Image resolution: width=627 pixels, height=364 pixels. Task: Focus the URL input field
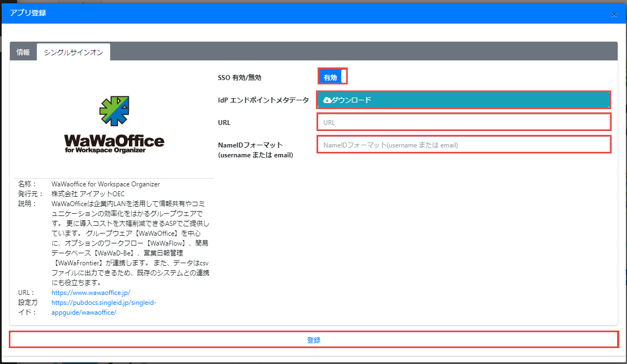coord(464,122)
